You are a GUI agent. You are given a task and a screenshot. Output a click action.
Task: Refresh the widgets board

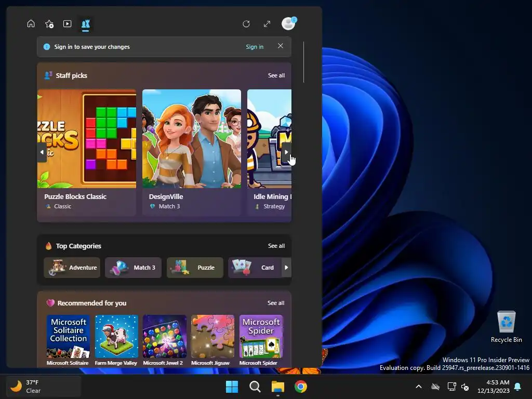click(246, 24)
